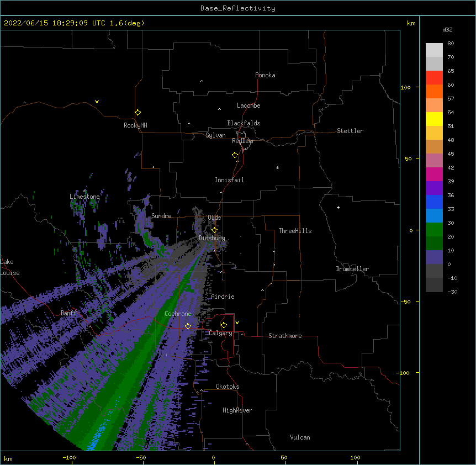Click the km unit label at top right

click(x=411, y=23)
